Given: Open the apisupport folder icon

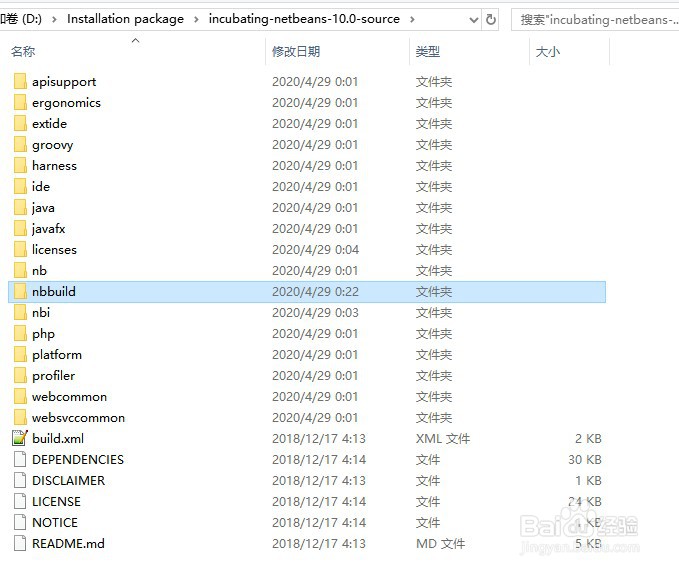Looking at the screenshot, I should point(20,81).
